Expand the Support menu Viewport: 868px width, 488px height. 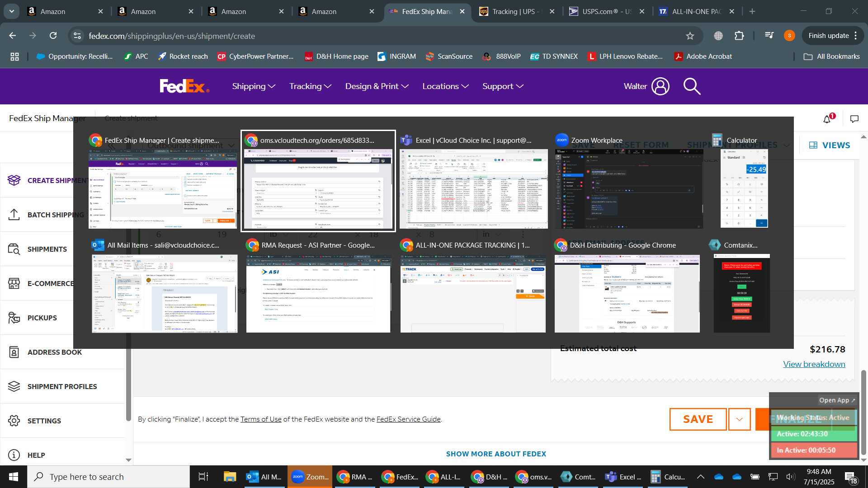click(503, 86)
